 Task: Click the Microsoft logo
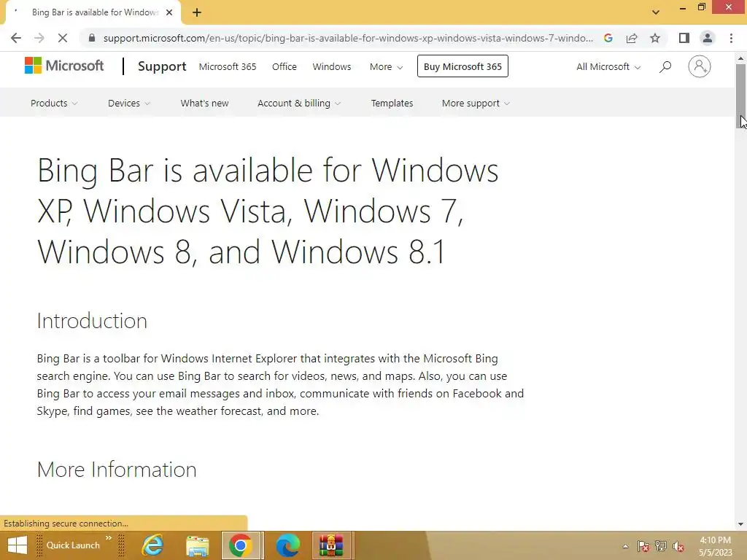pyautogui.click(x=64, y=66)
